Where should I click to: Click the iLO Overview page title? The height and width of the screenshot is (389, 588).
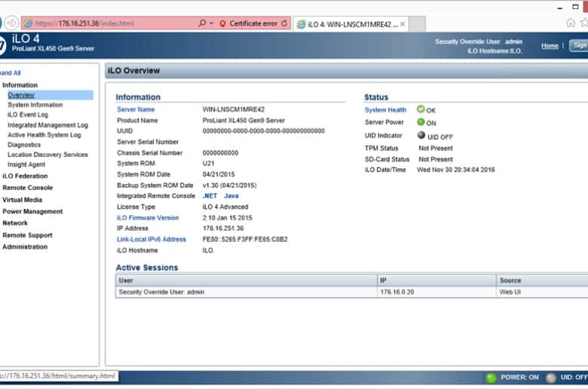(134, 71)
